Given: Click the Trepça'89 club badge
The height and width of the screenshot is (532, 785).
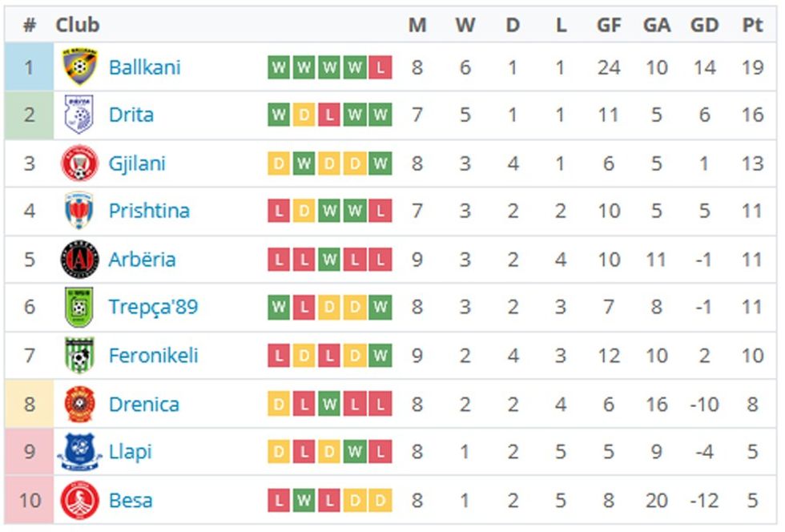Looking at the screenshot, I should click(x=79, y=308).
